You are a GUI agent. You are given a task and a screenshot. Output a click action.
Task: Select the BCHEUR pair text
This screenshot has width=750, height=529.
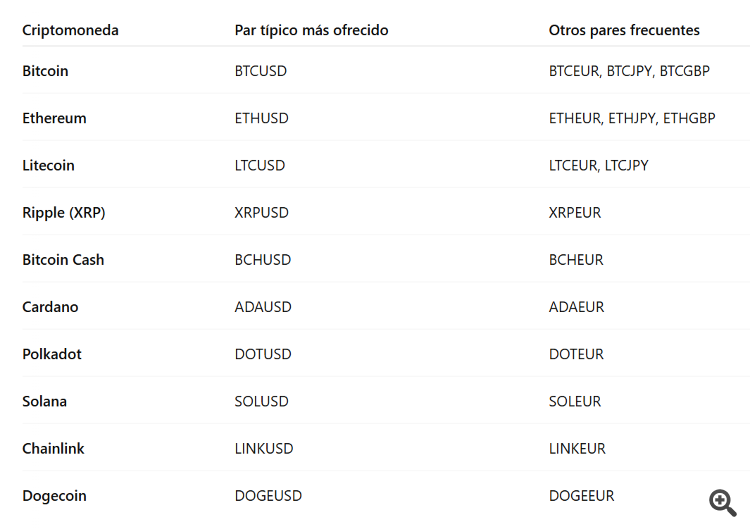[x=576, y=259]
